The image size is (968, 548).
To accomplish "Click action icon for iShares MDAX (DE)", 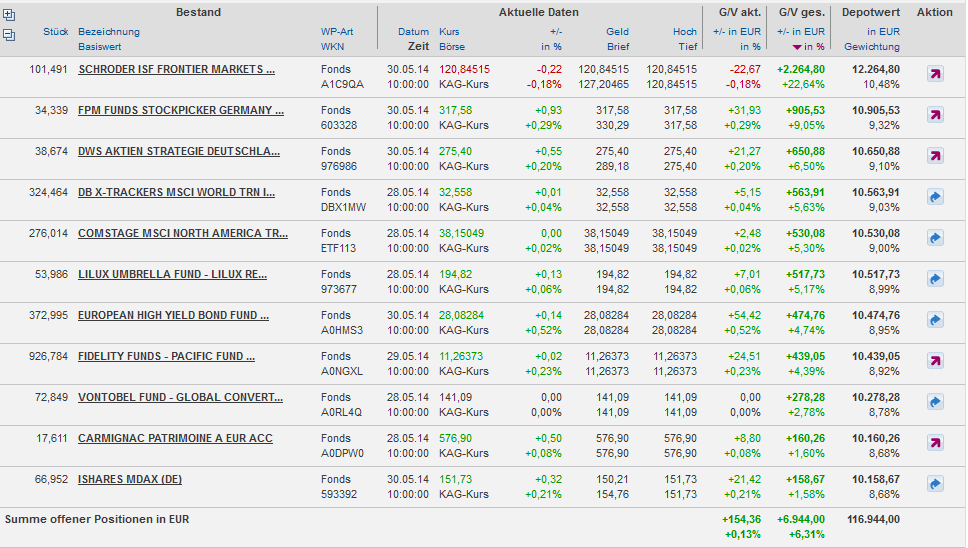I will tap(935, 484).
